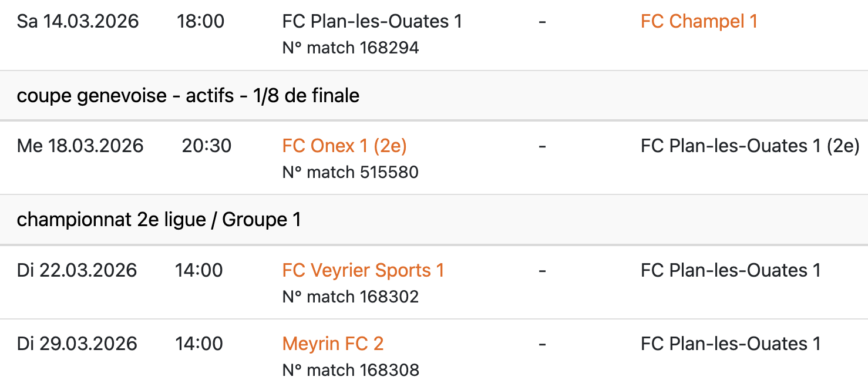The width and height of the screenshot is (868, 390).
Task: Open the FC Onex 1 (2e) link
Action: coord(344,146)
